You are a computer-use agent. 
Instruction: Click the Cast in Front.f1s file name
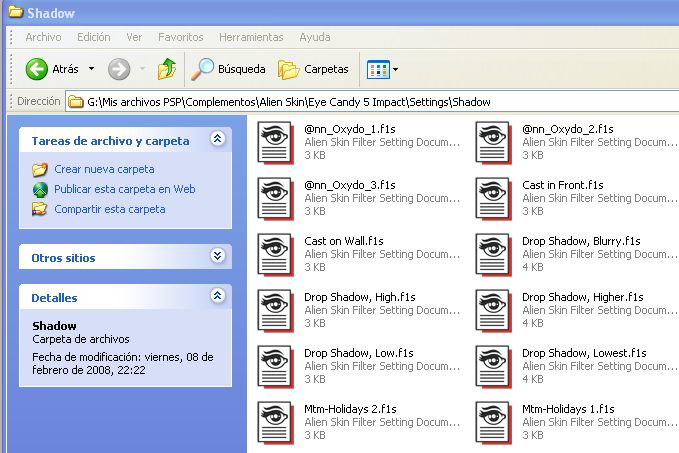click(x=563, y=185)
